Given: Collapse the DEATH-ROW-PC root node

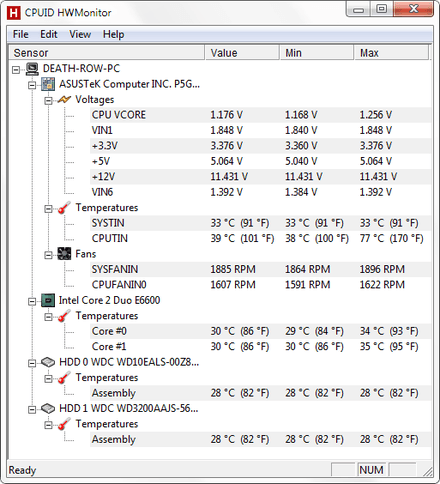Looking at the screenshot, I should pyautogui.click(x=16, y=70).
